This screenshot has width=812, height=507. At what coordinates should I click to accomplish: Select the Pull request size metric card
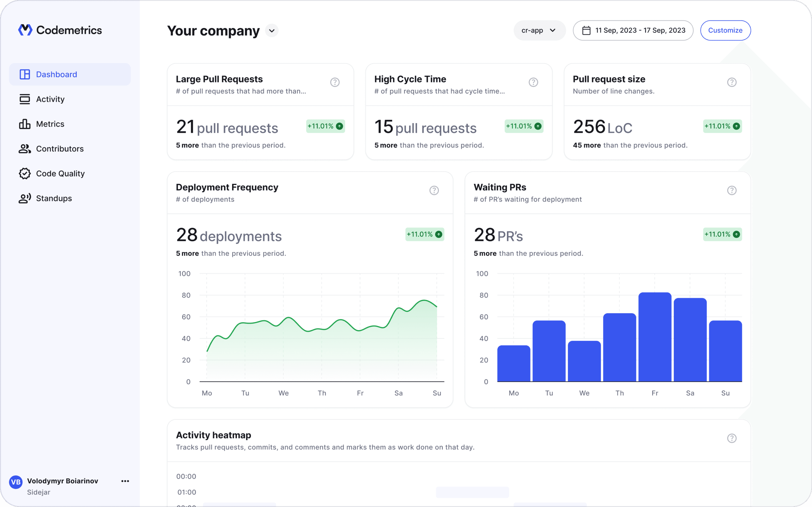pos(658,111)
